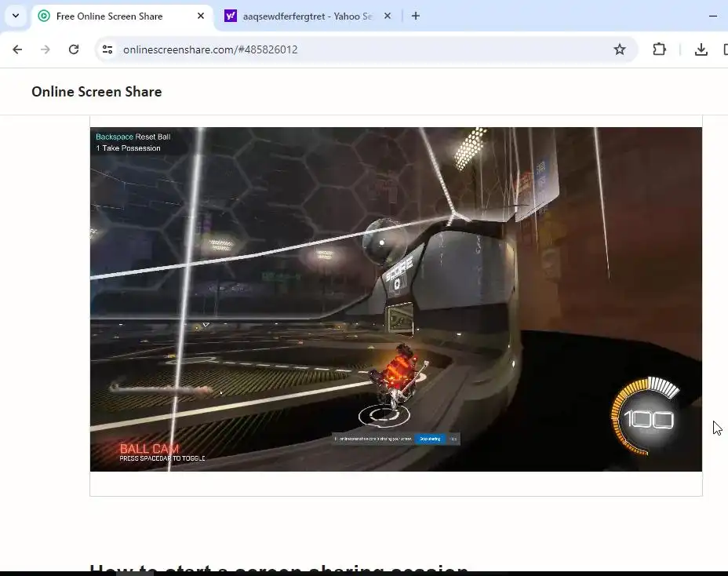Open the browser Downloads icon
This screenshot has width=728, height=576.
pos(701,49)
